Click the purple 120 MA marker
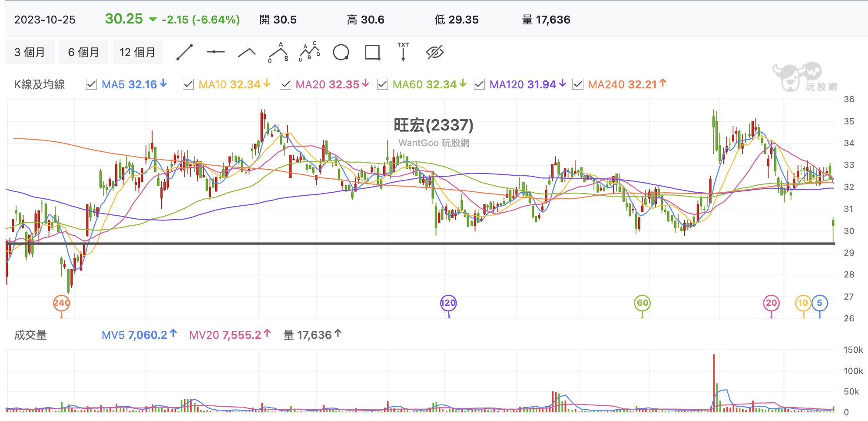868x421 pixels. [x=448, y=303]
